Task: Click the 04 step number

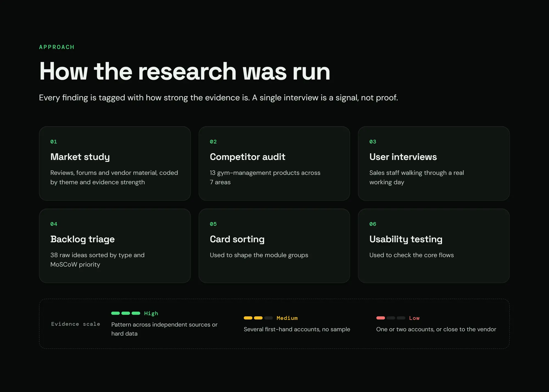Action: [54, 224]
